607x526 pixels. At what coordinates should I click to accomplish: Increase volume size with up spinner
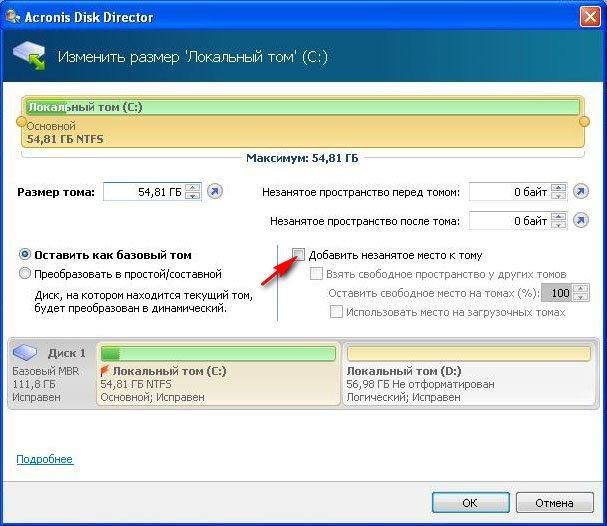pyautogui.click(x=192, y=188)
